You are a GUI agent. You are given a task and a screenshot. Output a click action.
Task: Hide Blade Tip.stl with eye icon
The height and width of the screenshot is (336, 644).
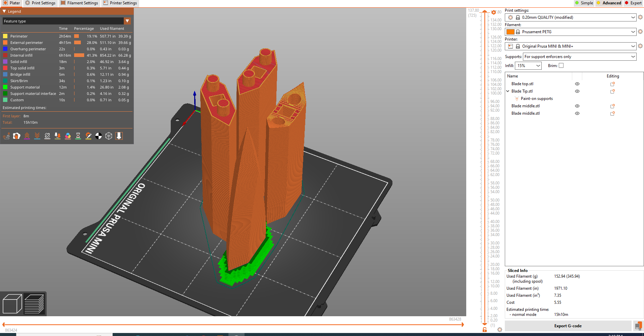coord(577,91)
